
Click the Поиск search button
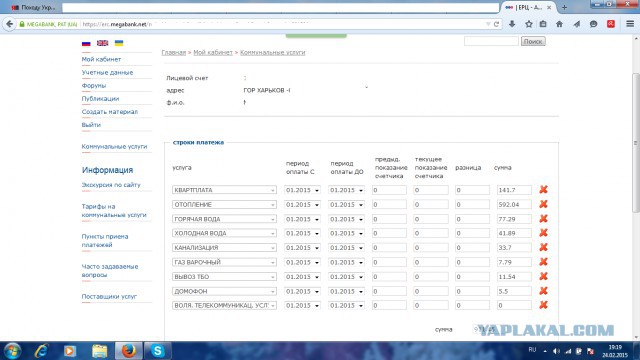coord(533,41)
